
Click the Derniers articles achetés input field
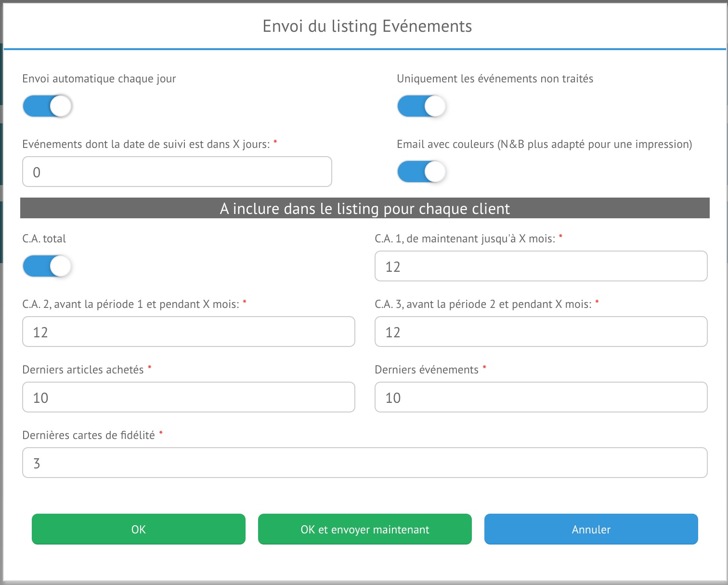pyautogui.click(x=188, y=398)
